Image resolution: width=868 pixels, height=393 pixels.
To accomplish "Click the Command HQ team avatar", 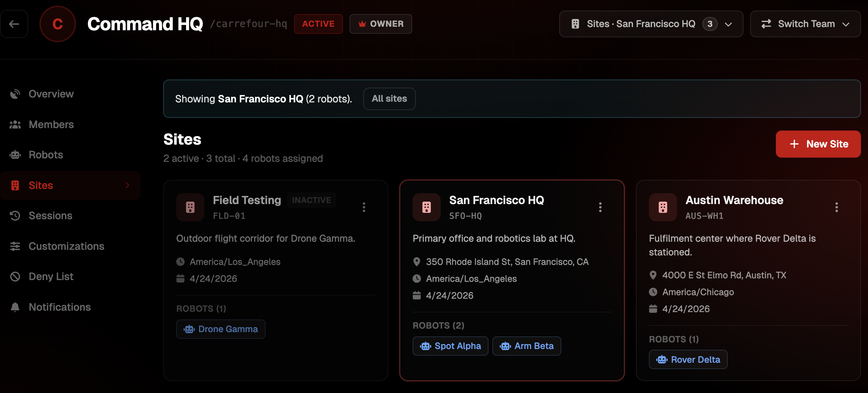I will pyautogui.click(x=58, y=24).
